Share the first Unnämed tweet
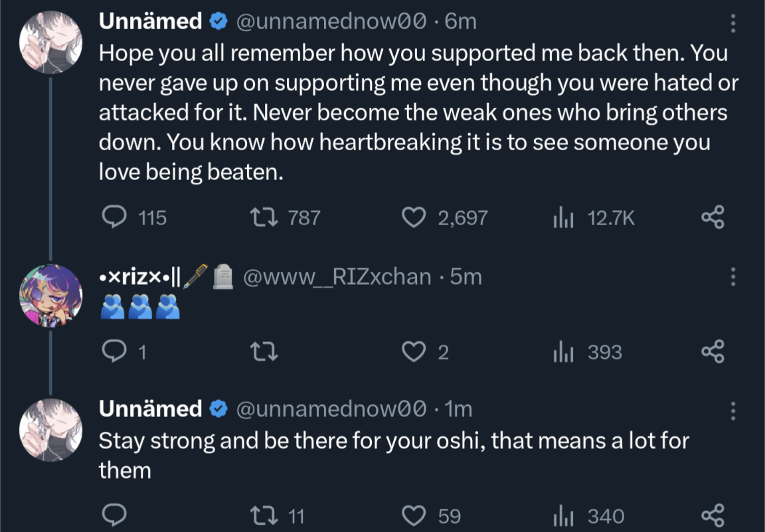 [713, 217]
